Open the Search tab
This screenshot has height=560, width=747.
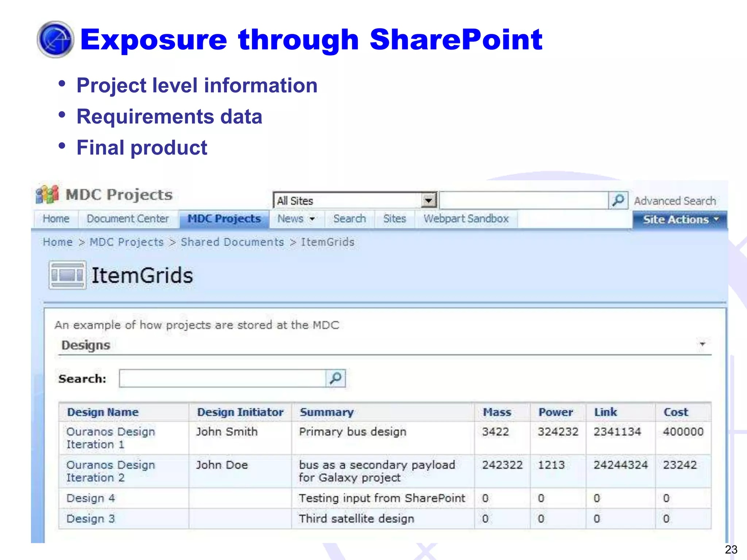click(349, 219)
